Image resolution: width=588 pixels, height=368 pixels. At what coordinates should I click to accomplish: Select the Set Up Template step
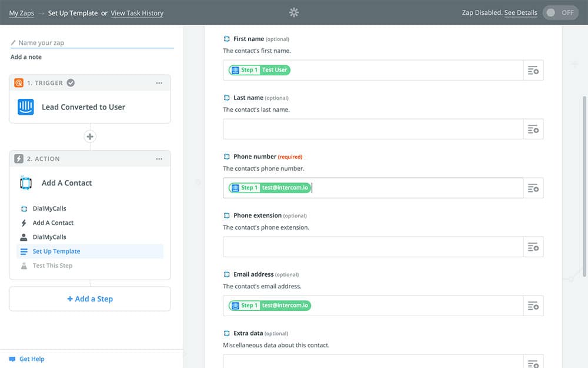pyautogui.click(x=56, y=251)
